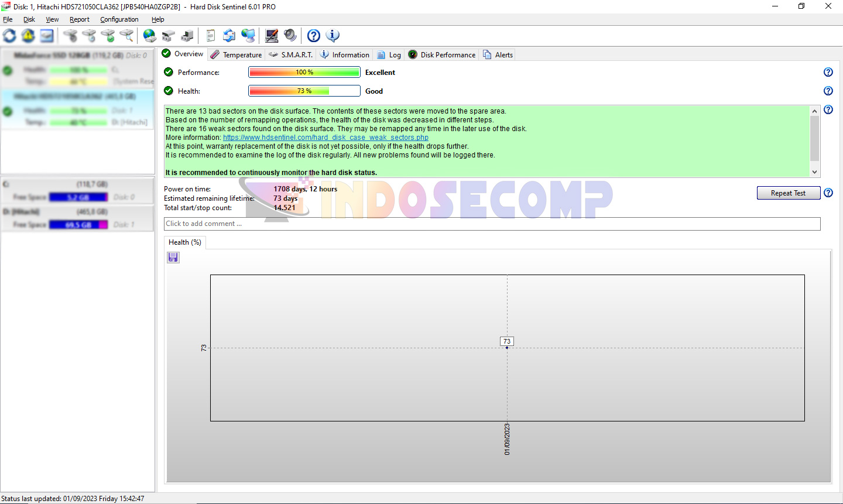Select the Health (%) graph tab
The width and height of the screenshot is (843, 504).
185,242
